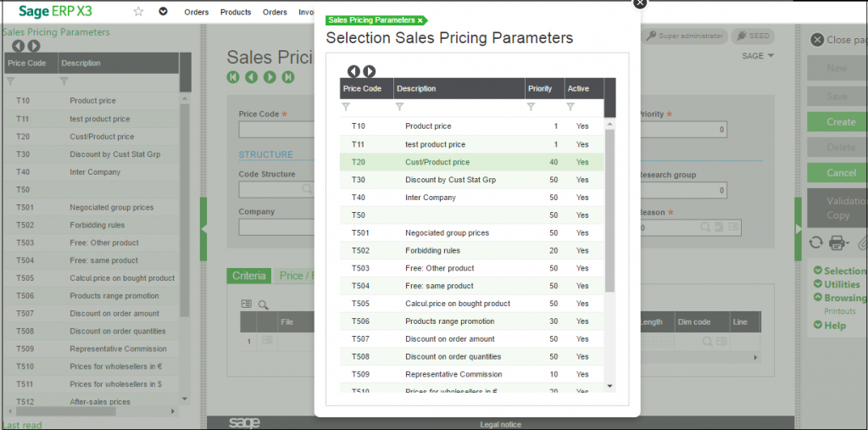Go to previous record button

click(251, 77)
